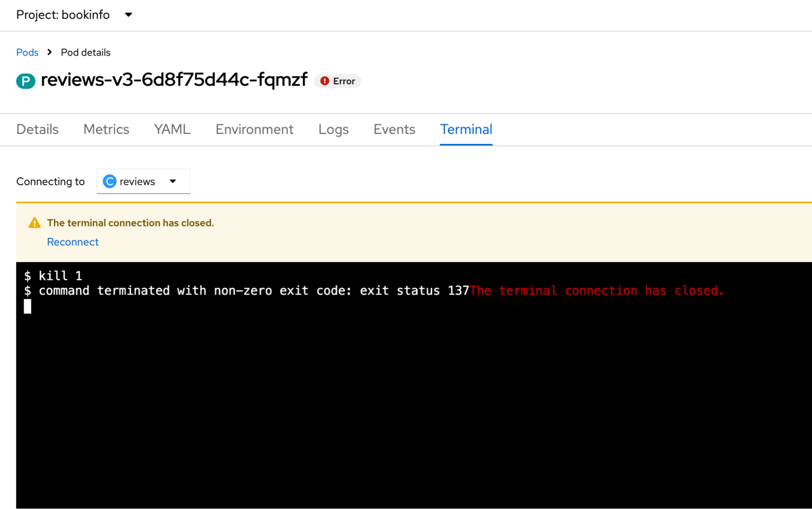The height and width of the screenshot is (509, 812).
Task: Click the Pods breadcrumb link
Action: pos(27,52)
